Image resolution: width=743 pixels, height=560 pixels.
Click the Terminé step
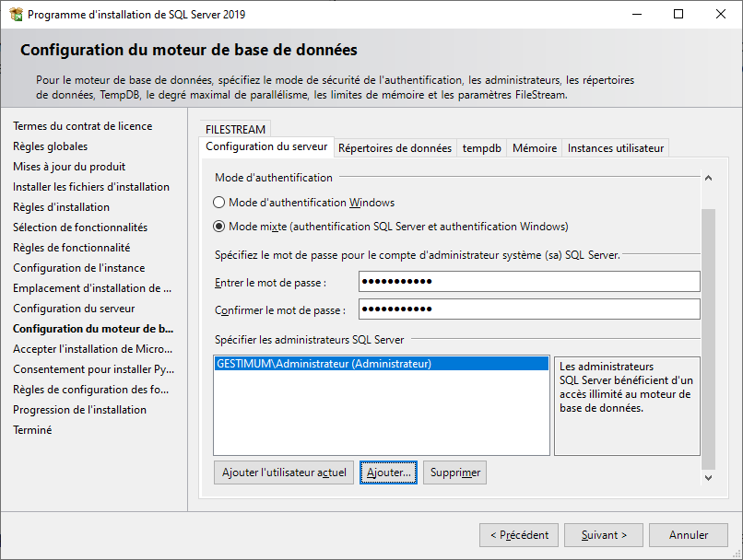(x=32, y=430)
